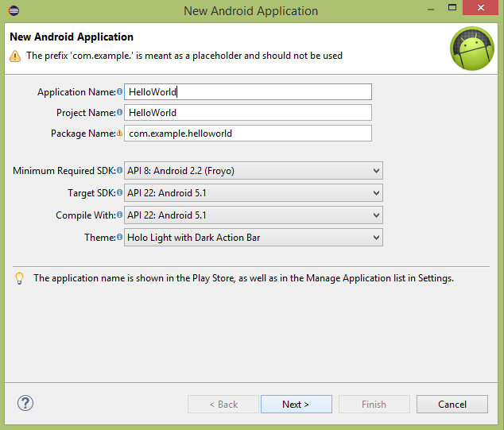Click the help question mark icon
Viewport: 504px width, 430px height.
click(x=25, y=403)
